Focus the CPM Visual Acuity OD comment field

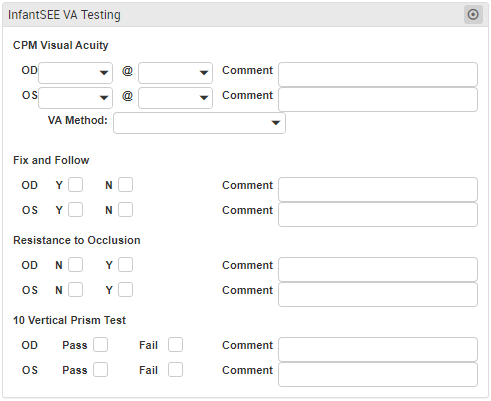pos(378,74)
